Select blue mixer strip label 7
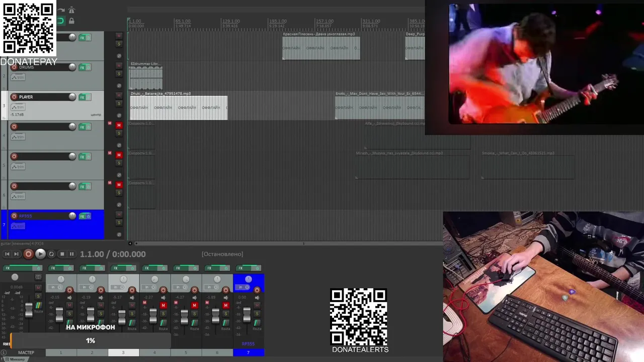This screenshot has height=362, width=644. pos(248,352)
